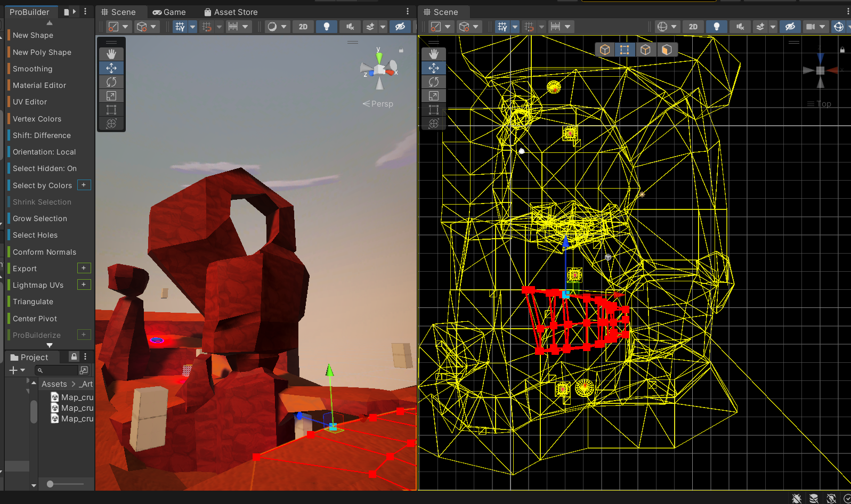Image resolution: width=851 pixels, height=504 pixels.
Task: Click the Top-view gizmo in right Scene view
Action: point(820,70)
